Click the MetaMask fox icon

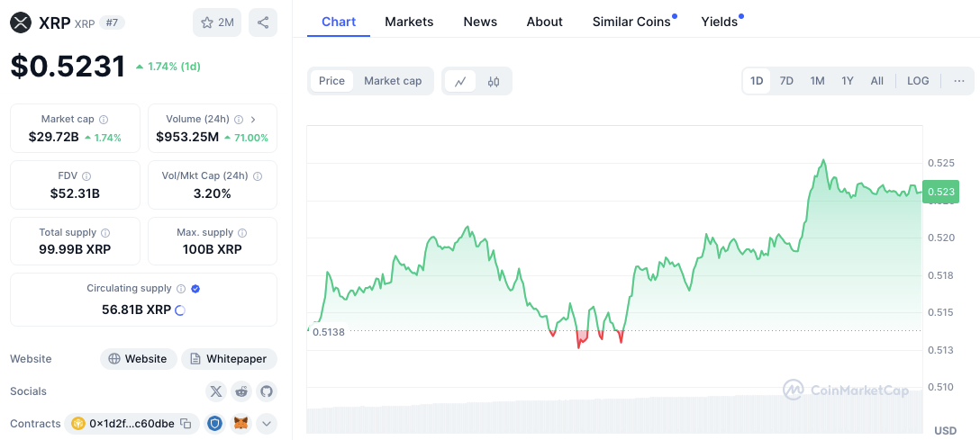click(x=241, y=424)
